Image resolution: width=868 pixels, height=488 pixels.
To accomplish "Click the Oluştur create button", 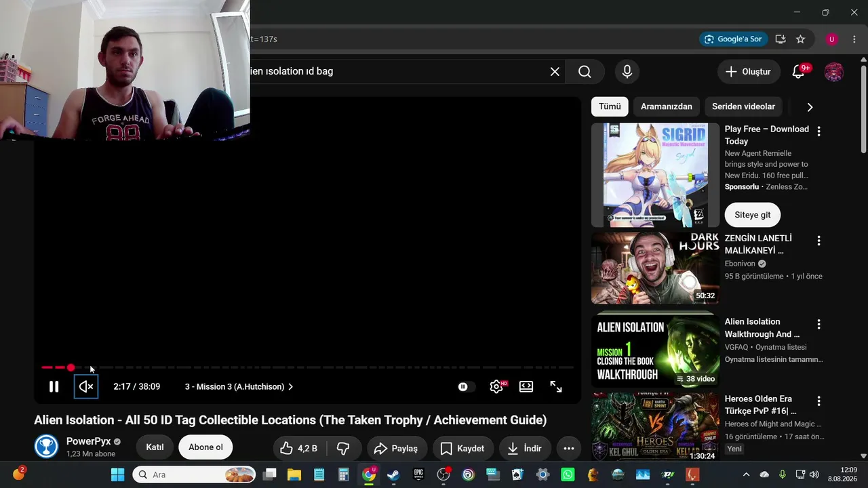I will [749, 72].
